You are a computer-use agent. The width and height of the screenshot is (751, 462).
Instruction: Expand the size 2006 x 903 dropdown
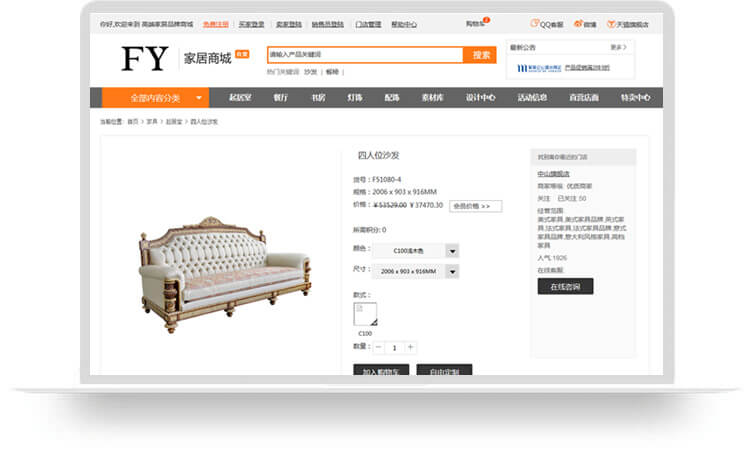[452, 271]
